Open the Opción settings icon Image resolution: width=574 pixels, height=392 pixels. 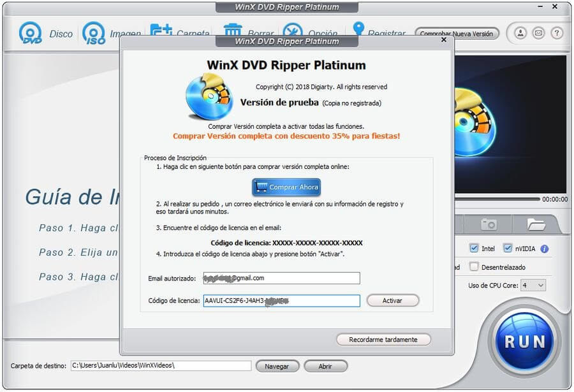tap(293, 30)
